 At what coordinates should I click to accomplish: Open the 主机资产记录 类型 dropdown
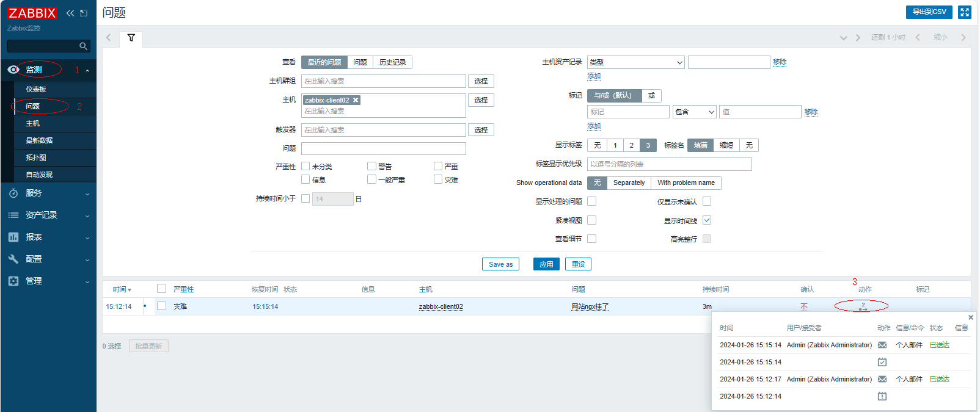pos(635,62)
